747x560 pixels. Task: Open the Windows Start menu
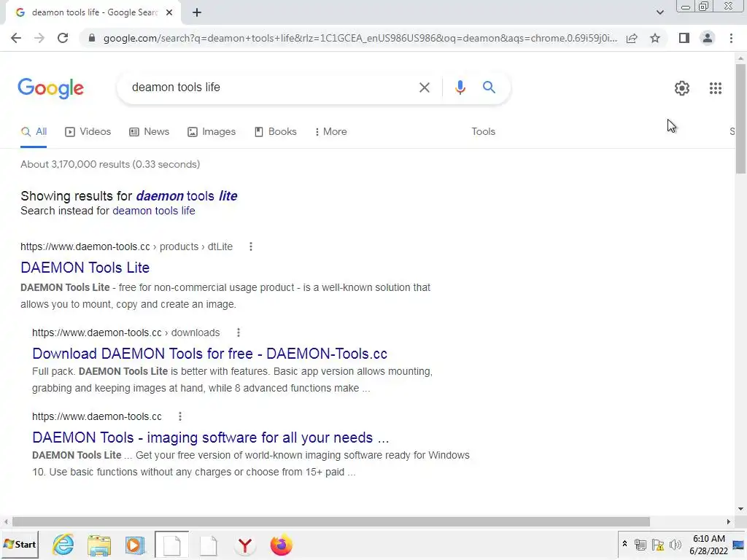20,545
